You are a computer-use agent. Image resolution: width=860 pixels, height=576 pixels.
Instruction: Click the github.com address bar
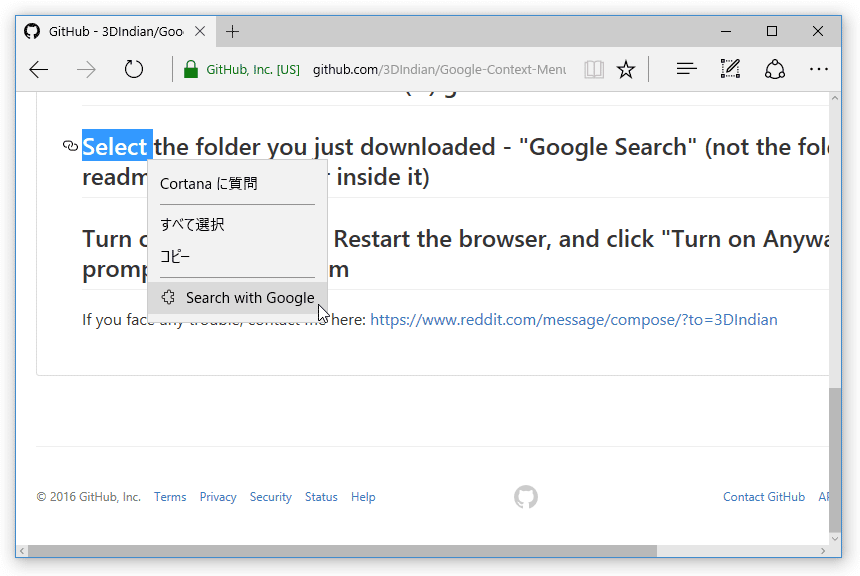click(439, 70)
